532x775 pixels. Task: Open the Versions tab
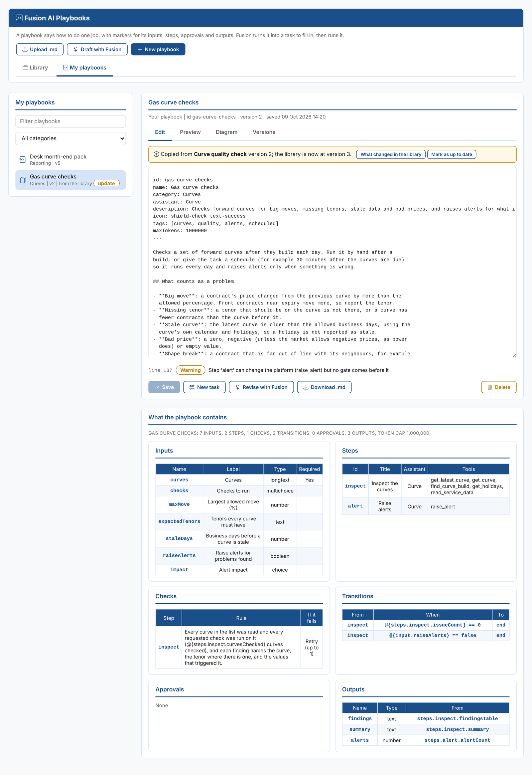pyautogui.click(x=264, y=132)
